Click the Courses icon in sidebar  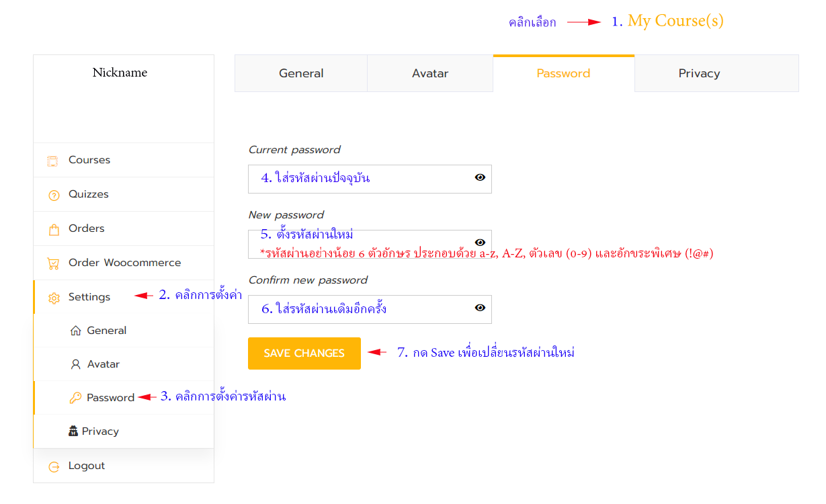[52, 161]
